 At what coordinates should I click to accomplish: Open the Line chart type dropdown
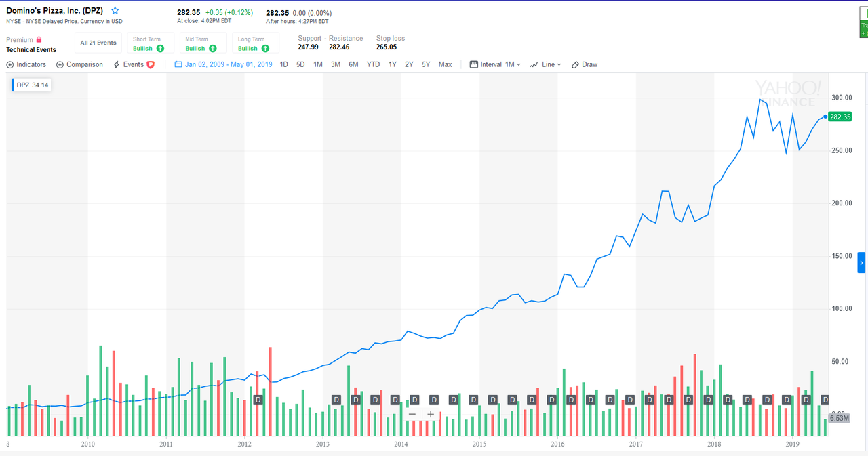pos(551,64)
